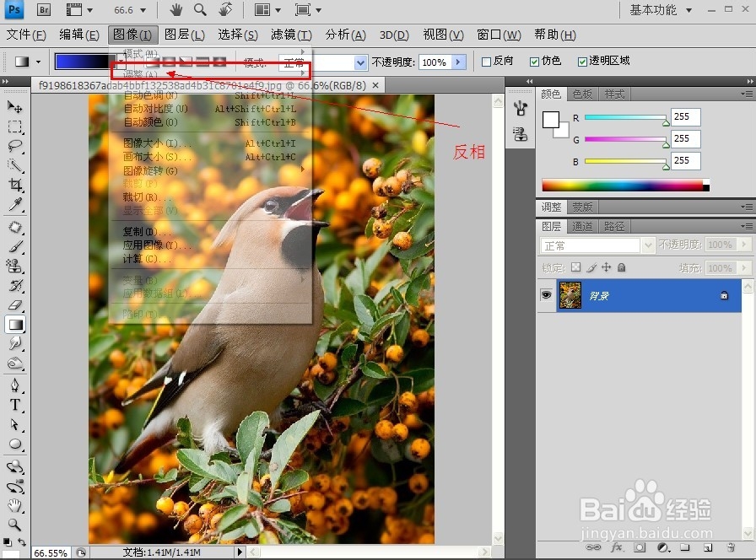Click the Rotate View tool in top bar
Screen dimensions: 756x560
pos(225,9)
